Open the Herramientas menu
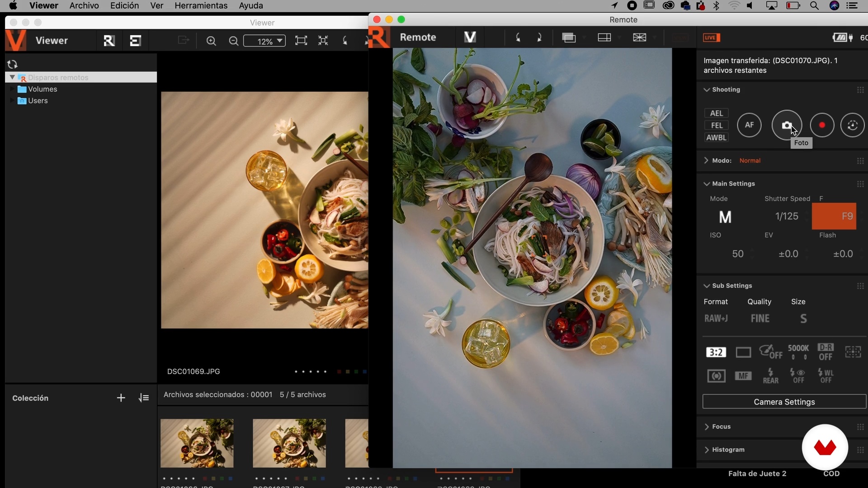868x488 pixels. click(x=201, y=6)
